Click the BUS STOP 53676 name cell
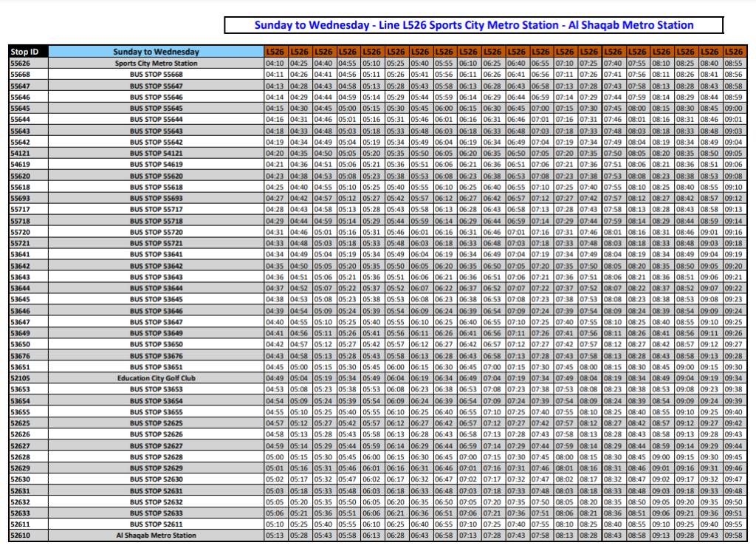This screenshot has height=551, width=756. coord(156,356)
